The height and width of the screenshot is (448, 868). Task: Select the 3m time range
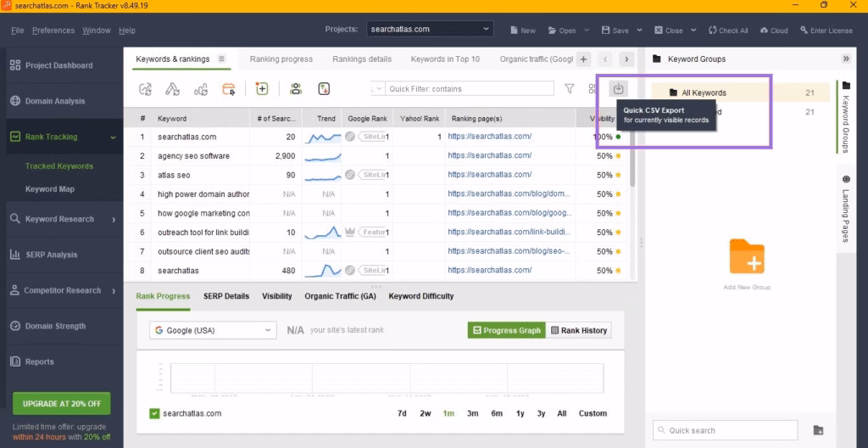tap(473, 413)
